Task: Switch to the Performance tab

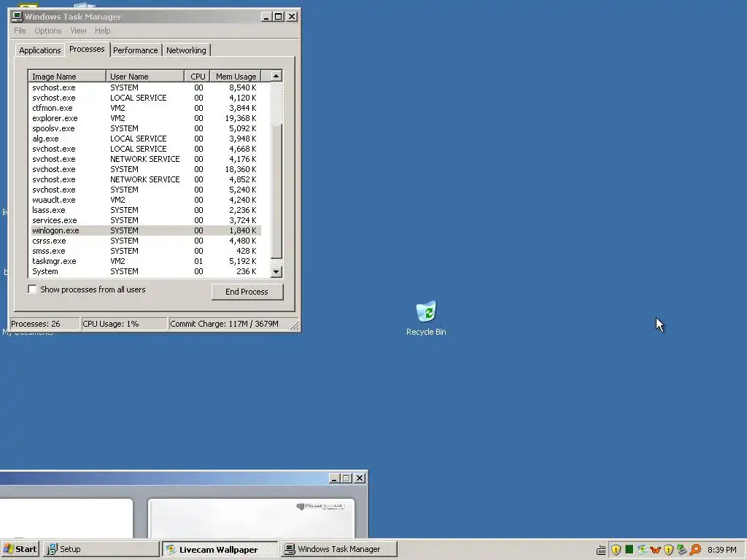Action: coord(135,50)
